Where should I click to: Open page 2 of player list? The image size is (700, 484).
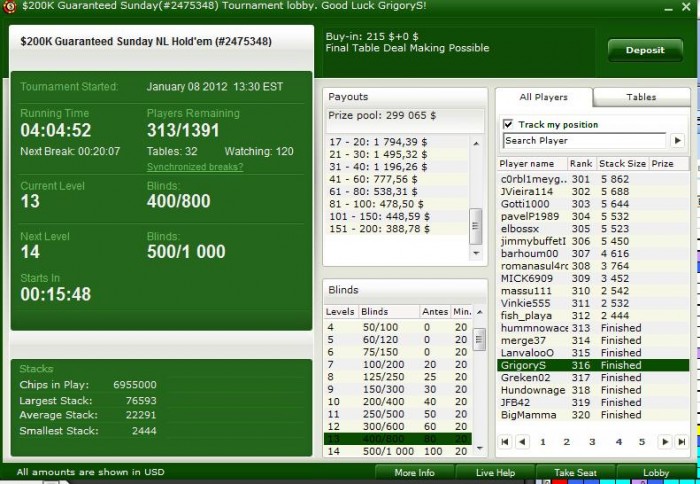(567, 442)
